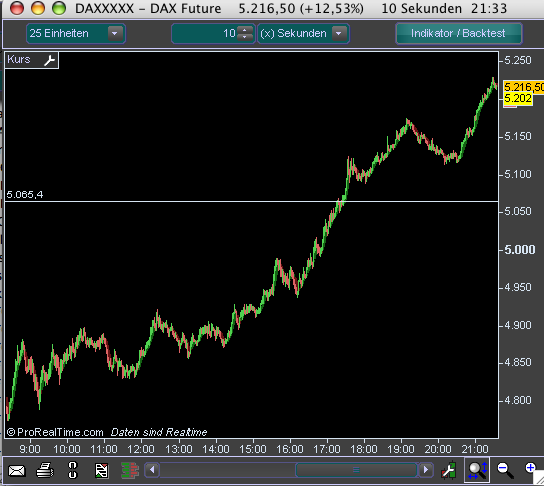Open the (x) Sekunden dropdown
The image size is (544, 486).
(x=303, y=34)
